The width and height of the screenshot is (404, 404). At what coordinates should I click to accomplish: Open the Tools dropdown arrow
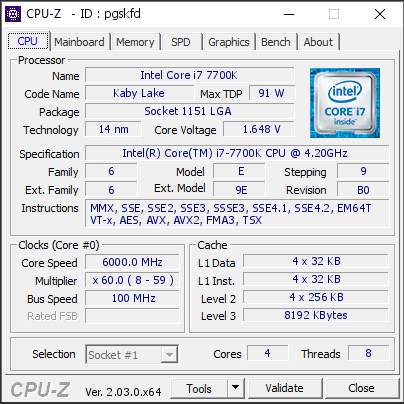235,388
